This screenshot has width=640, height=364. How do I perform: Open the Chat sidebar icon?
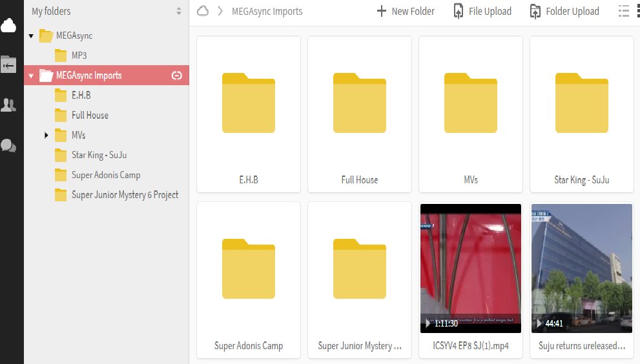pos(8,145)
